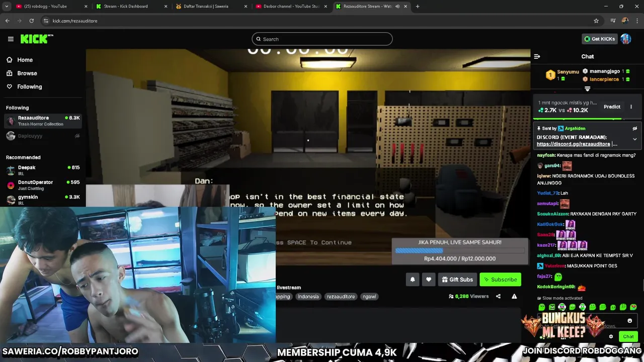Open Deepak recommended channel
Image resolution: width=644 pixels, height=362 pixels.
(43, 170)
